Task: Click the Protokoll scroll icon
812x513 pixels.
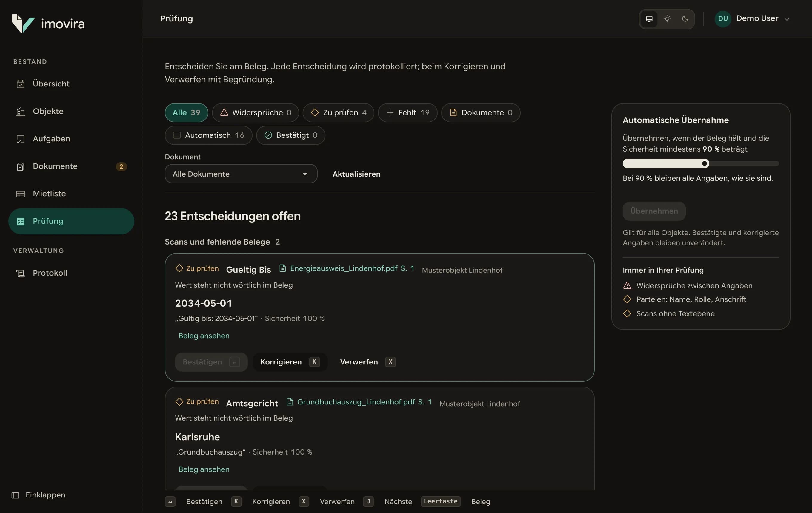Action: [x=21, y=273]
